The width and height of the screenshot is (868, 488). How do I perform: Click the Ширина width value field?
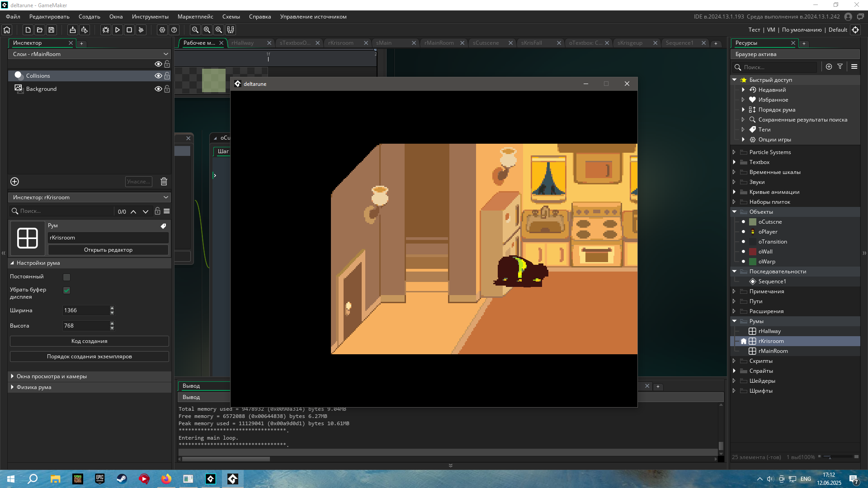(86, 310)
